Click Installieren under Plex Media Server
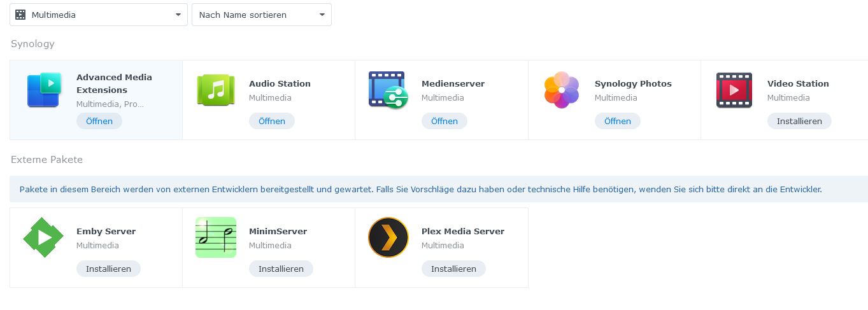868x310 pixels. tap(453, 269)
